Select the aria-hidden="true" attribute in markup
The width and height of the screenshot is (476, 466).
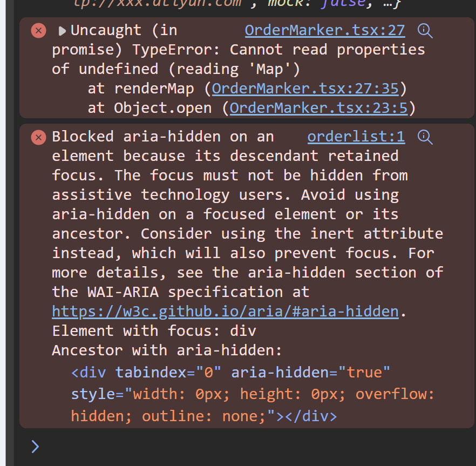(310, 373)
